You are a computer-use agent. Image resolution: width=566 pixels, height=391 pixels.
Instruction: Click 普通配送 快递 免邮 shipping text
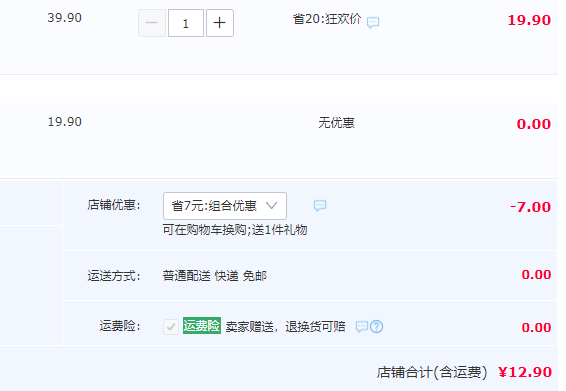[x=215, y=276]
